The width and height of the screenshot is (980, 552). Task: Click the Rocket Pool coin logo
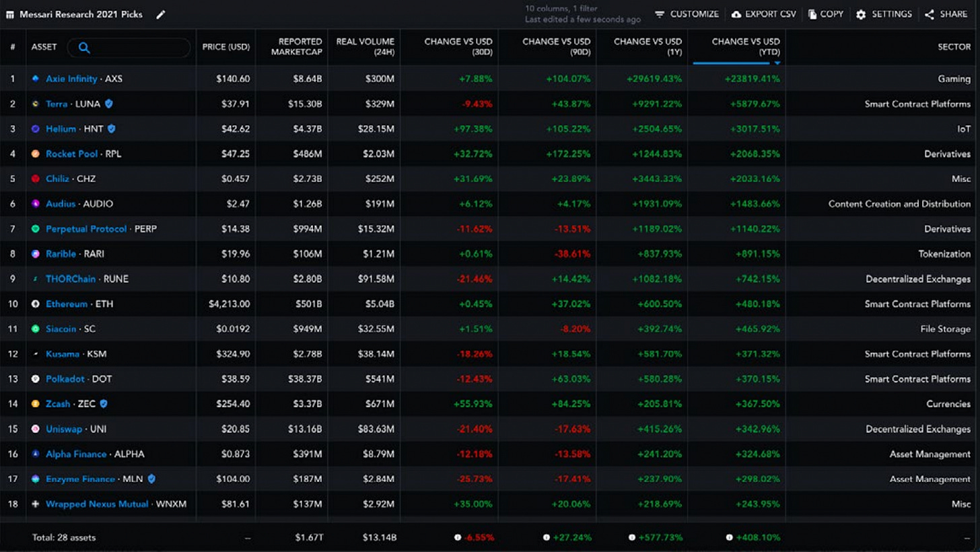36,153
